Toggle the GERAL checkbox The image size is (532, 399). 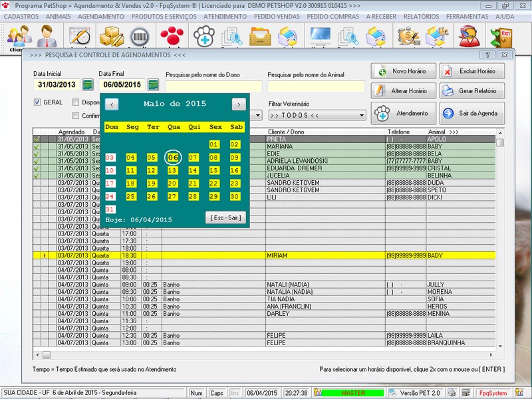pos(37,102)
